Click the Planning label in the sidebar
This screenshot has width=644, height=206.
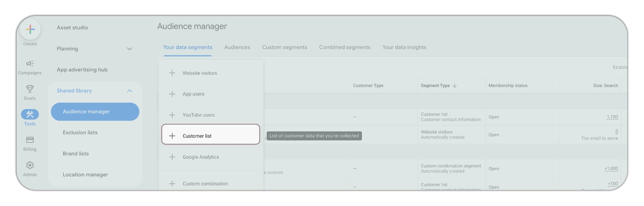(68, 49)
